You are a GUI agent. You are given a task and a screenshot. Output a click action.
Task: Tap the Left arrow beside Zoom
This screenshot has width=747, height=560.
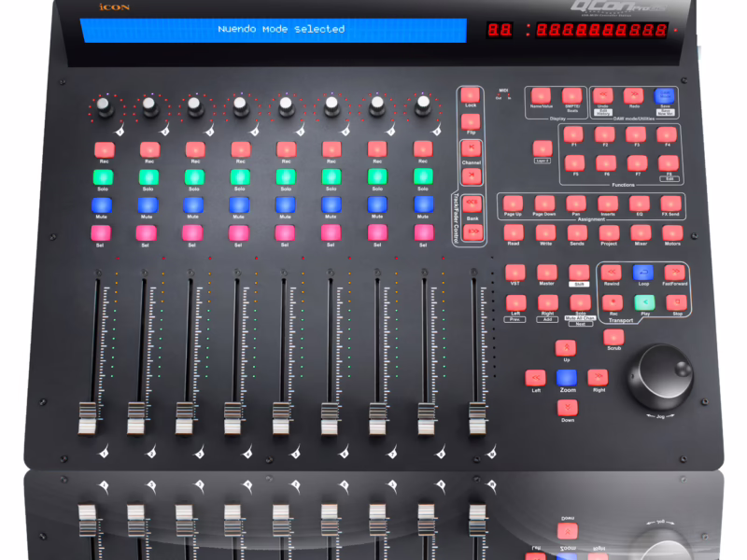coord(535,378)
